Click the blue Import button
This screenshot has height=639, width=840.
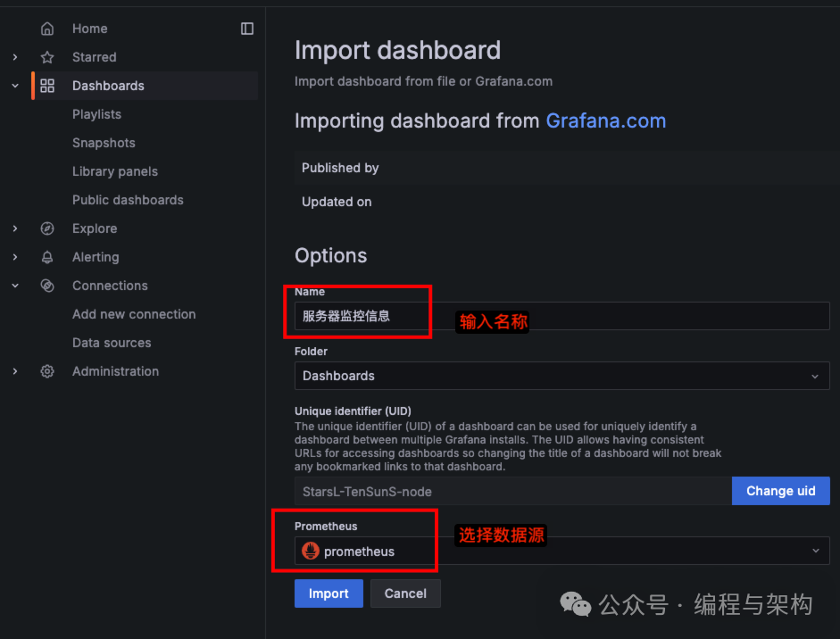coord(329,593)
